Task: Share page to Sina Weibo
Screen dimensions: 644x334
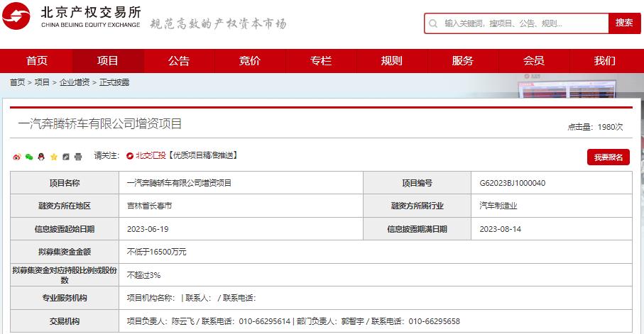Action: [17, 156]
